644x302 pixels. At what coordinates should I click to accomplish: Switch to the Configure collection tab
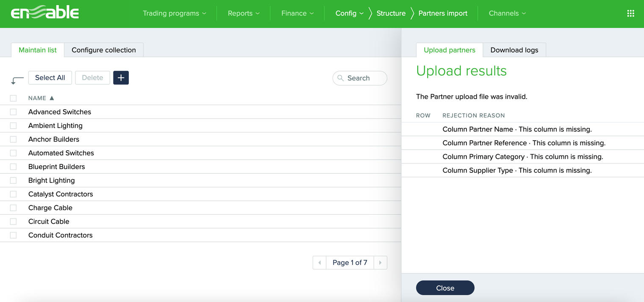coord(104,50)
